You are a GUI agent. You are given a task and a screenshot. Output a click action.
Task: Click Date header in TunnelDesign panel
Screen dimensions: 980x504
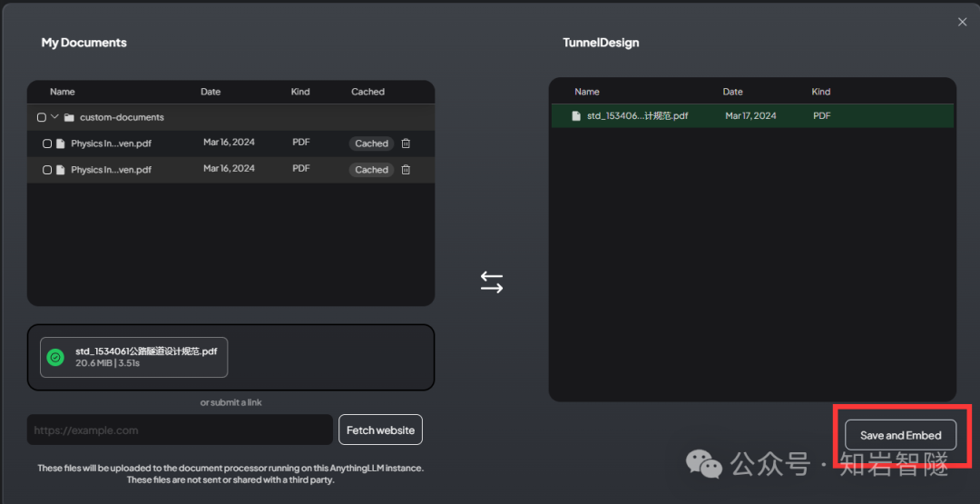[x=732, y=92]
